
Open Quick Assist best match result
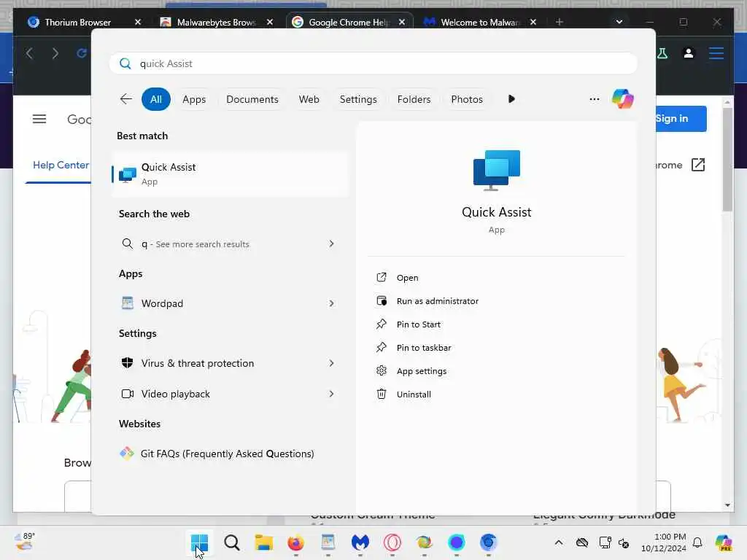(230, 174)
